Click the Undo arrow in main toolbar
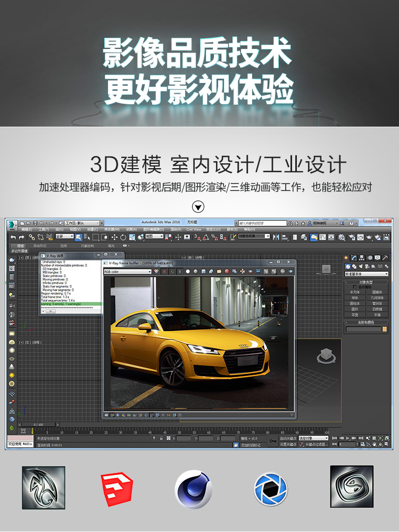 tap(13, 237)
